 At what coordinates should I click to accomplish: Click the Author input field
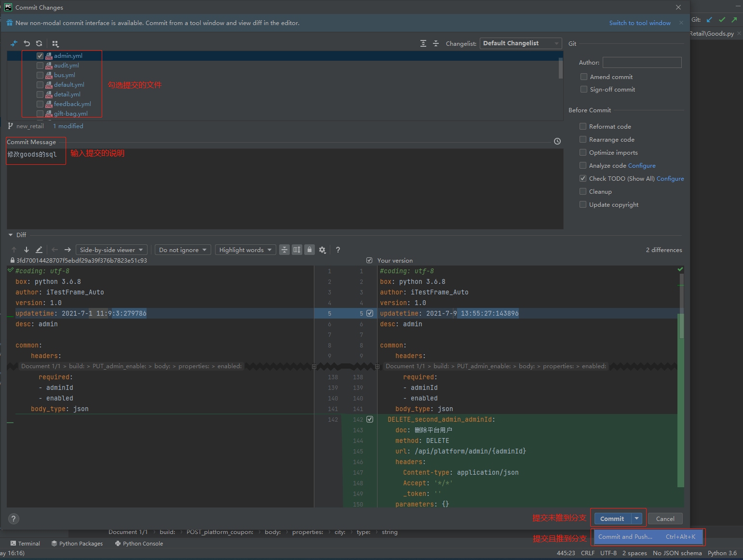[642, 62]
